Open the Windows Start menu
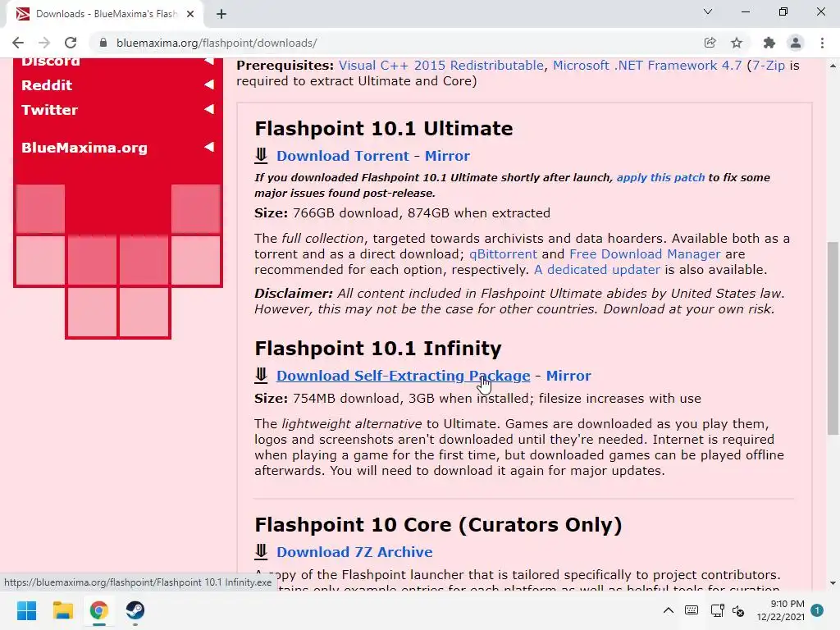Image resolution: width=840 pixels, height=630 pixels. 26,610
